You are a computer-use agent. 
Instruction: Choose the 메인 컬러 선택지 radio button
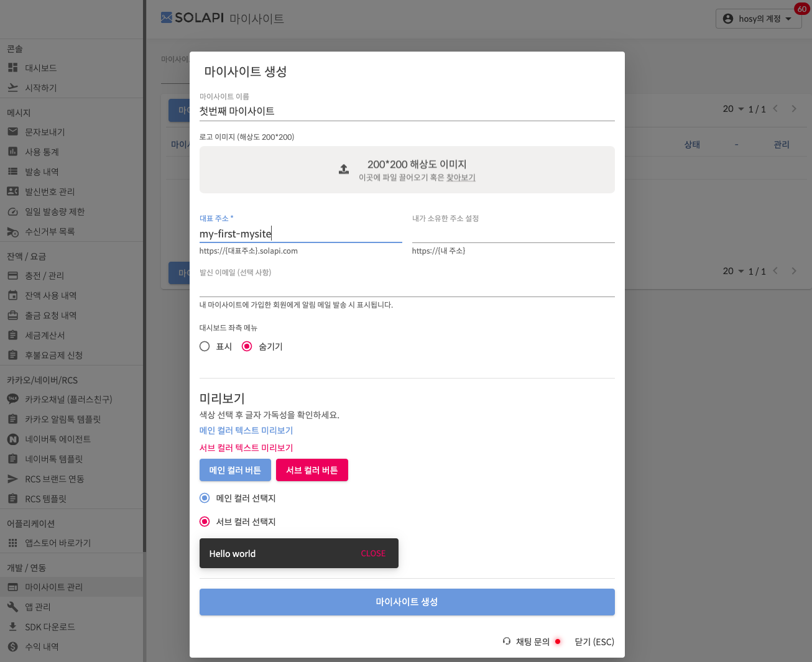coord(205,498)
